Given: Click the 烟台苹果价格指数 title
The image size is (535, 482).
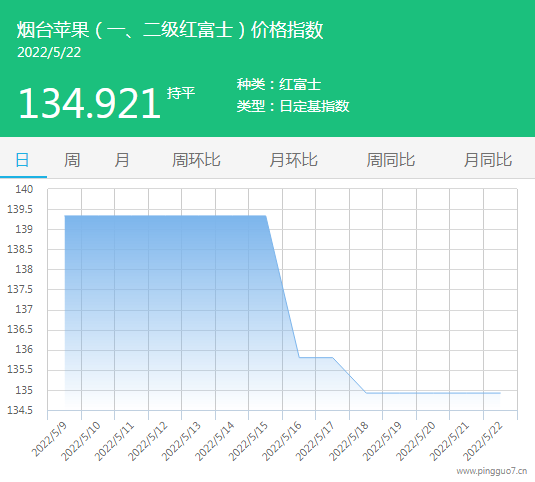Looking at the screenshot, I should (170, 30).
